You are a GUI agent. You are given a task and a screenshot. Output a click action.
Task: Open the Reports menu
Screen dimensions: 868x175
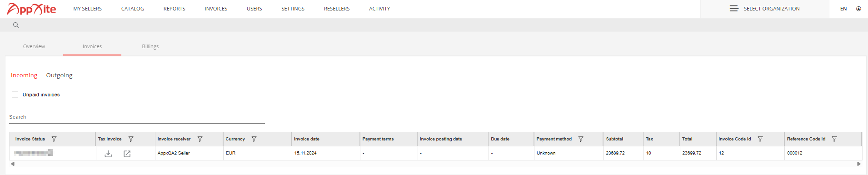(x=175, y=9)
